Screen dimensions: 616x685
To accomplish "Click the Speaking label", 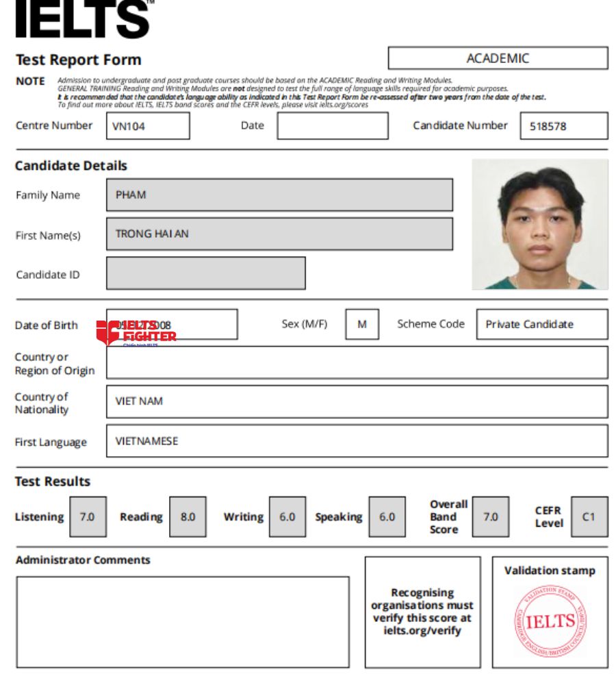I will coord(339,516).
